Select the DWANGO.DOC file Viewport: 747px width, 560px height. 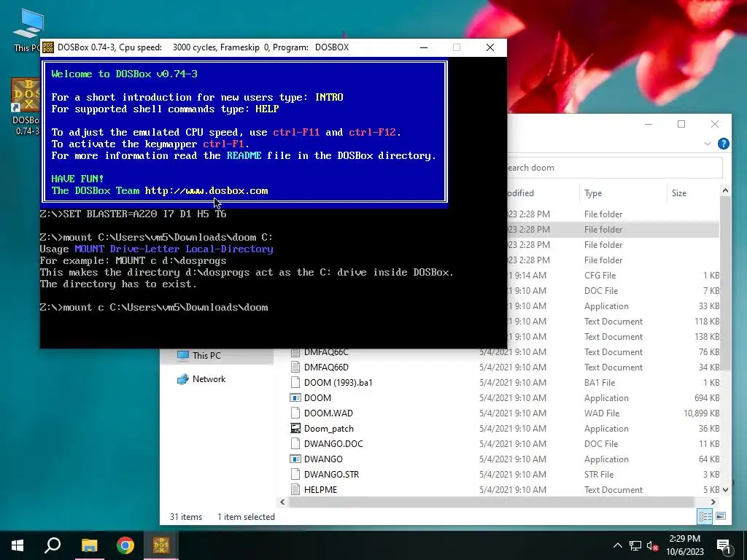tap(333, 444)
